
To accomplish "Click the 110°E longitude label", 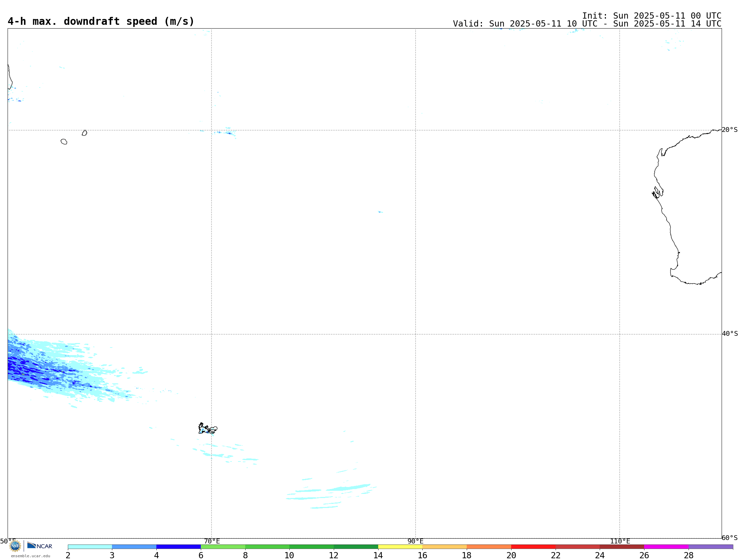I will (620, 541).
